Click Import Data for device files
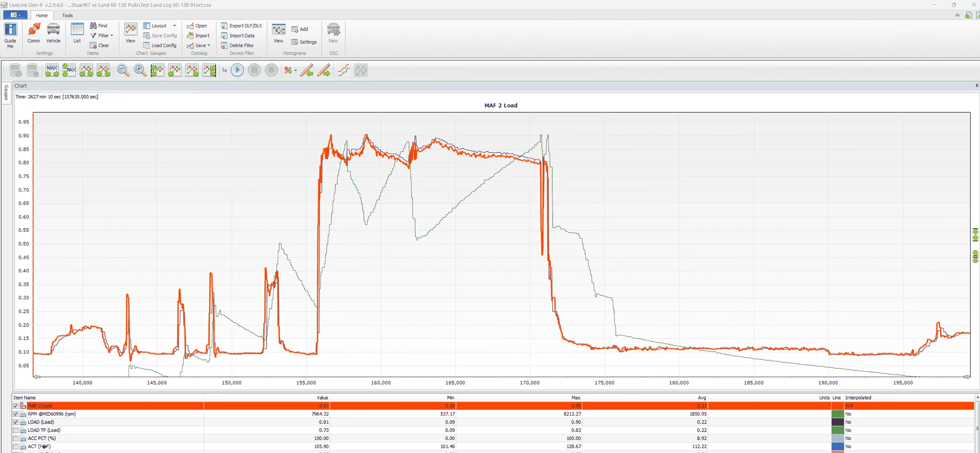 [238, 35]
